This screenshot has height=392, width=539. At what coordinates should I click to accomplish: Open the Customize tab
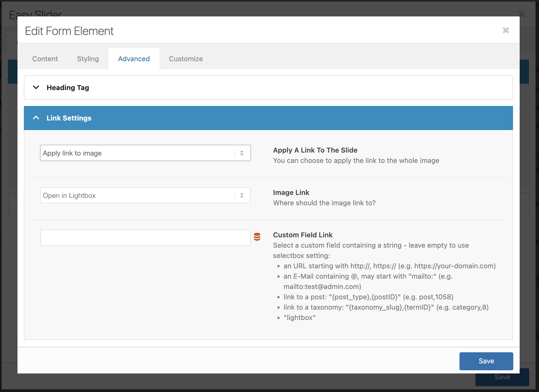tap(186, 59)
